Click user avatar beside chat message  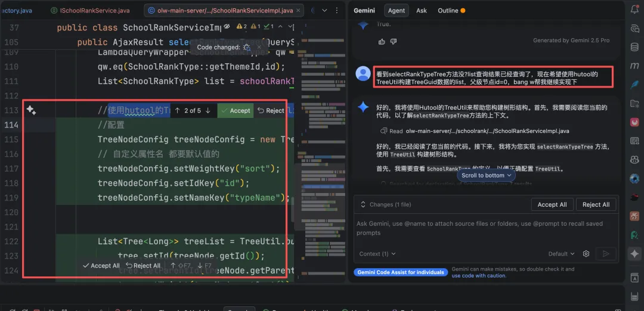(x=363, y=73)
